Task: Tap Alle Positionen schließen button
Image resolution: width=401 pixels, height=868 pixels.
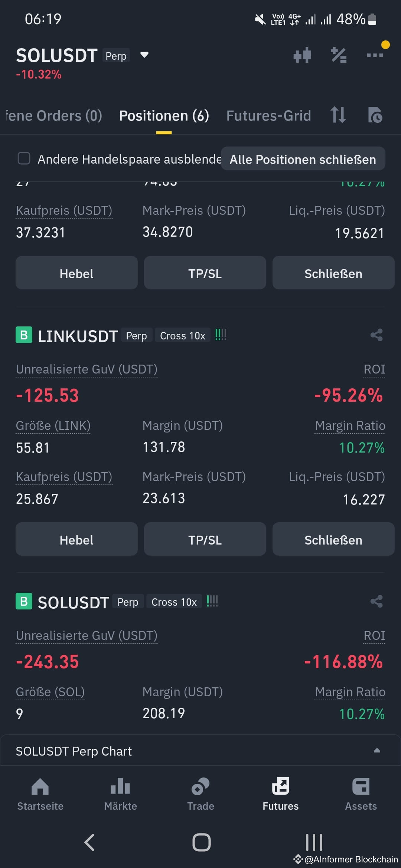Action: (303, 159)
